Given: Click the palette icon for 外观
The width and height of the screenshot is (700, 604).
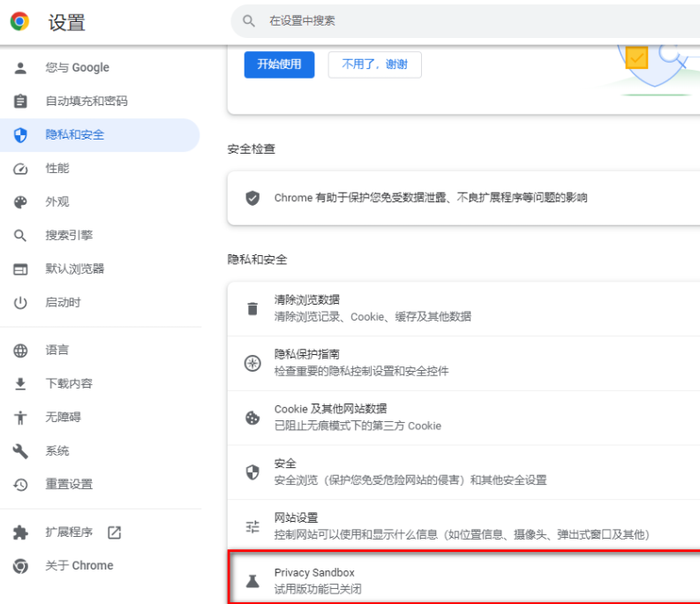Looking at the screenshot, I should click(20, 202).
